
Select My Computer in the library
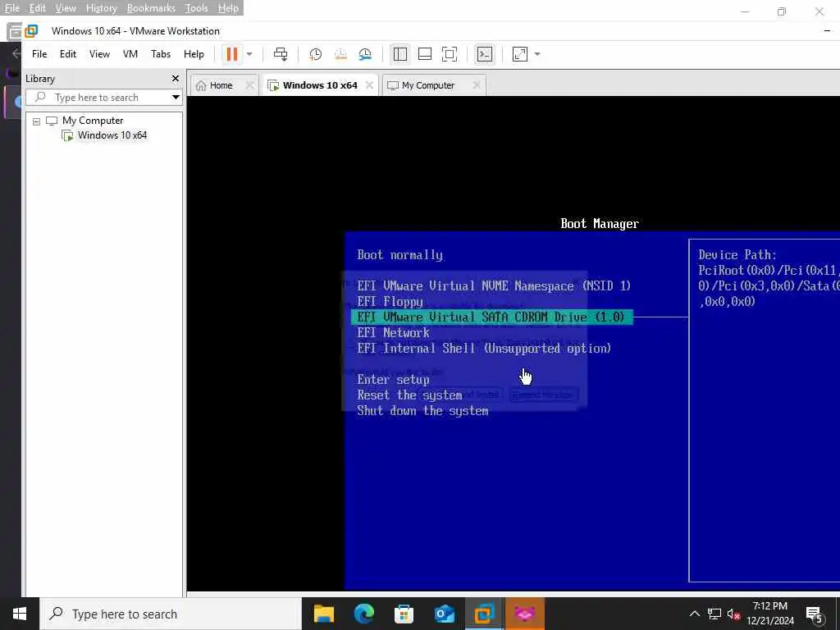click(93, 121)
